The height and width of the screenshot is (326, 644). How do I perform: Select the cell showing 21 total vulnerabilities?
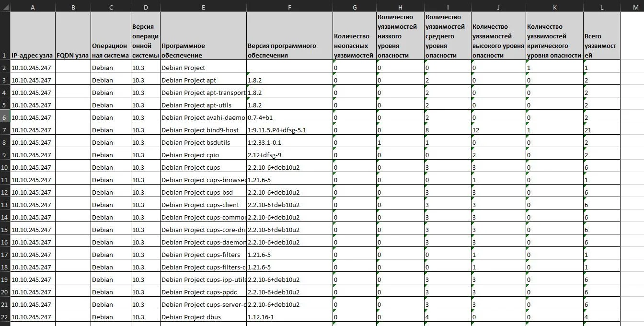[x=602, y=130]
